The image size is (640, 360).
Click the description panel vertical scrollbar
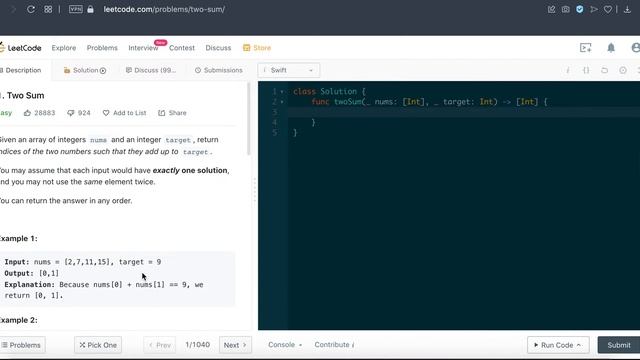click(249, 119)
